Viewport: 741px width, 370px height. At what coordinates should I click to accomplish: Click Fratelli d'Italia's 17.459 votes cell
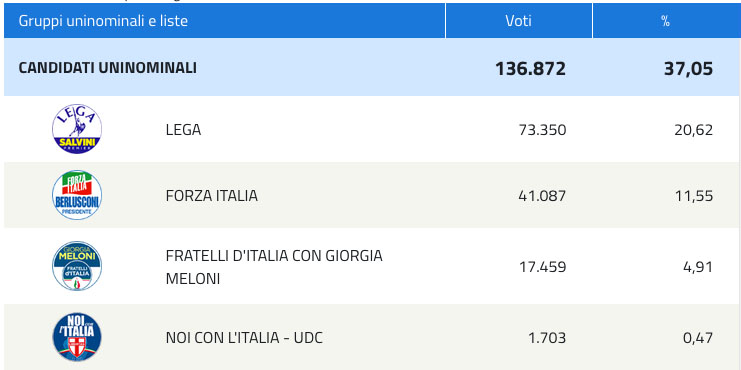coord(543,267)
